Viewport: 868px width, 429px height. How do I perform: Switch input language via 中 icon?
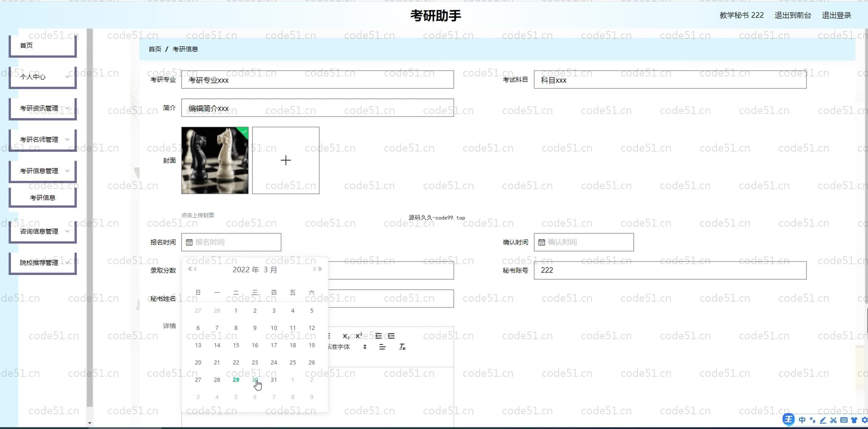pyautogui.click(x=802, y=420)
